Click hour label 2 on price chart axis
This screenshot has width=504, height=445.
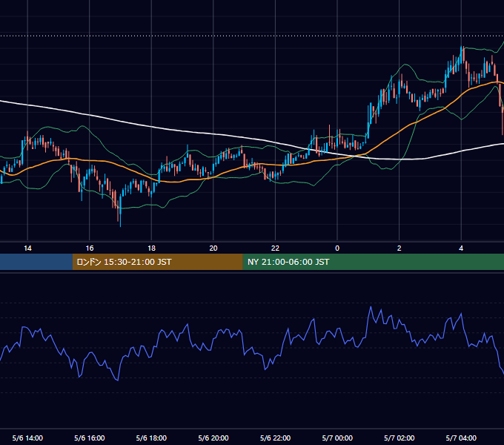pos(399,248)
